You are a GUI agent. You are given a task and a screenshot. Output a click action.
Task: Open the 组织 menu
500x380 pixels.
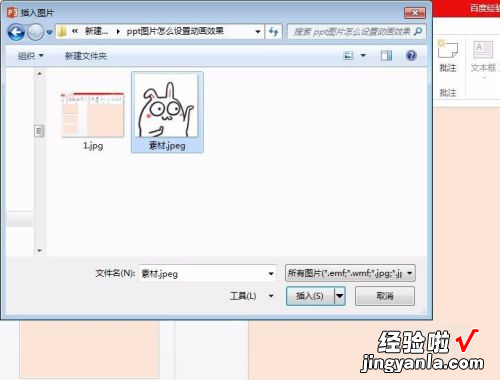tap(31, 56)
